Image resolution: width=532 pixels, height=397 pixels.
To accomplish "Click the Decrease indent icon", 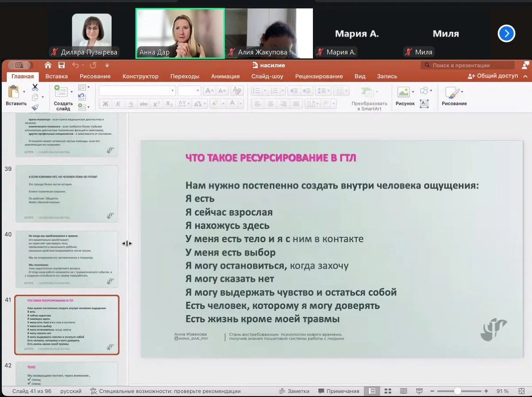I will [x=293, y=91].
